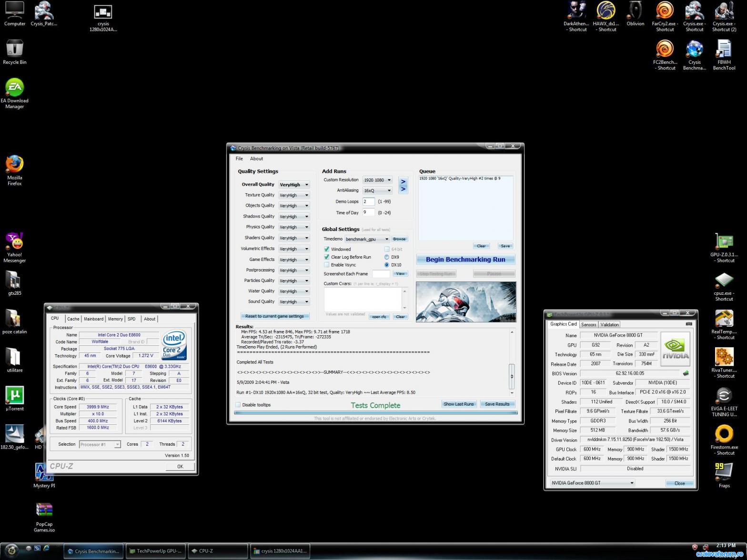
Task: Click OK in the CPU-Z window
Action: [x=180, y=466]
